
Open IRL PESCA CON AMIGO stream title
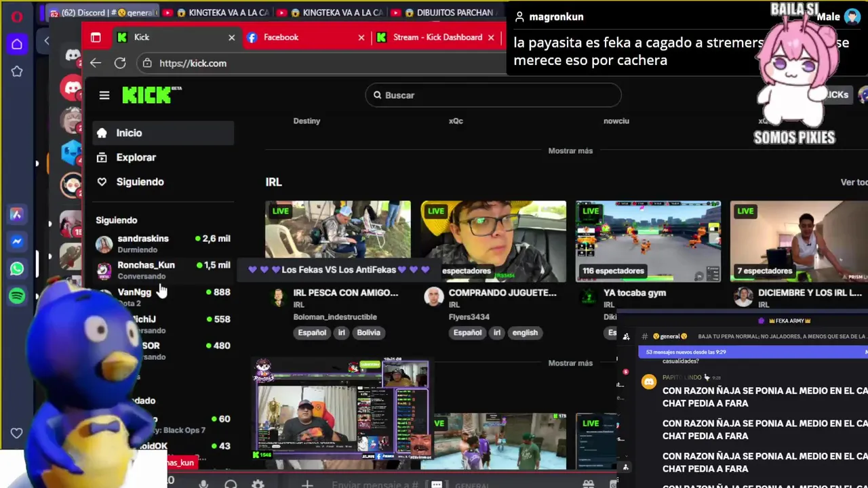tap(346, 293)
